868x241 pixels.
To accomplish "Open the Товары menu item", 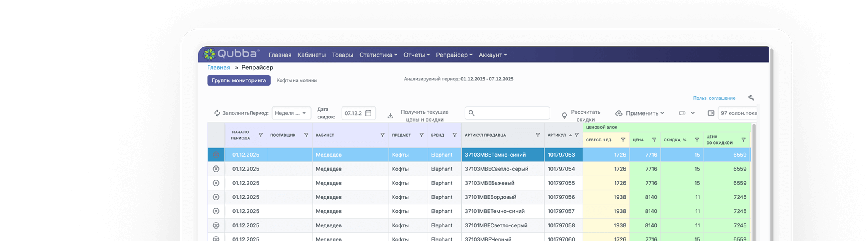I will click(x=342, y=55).
